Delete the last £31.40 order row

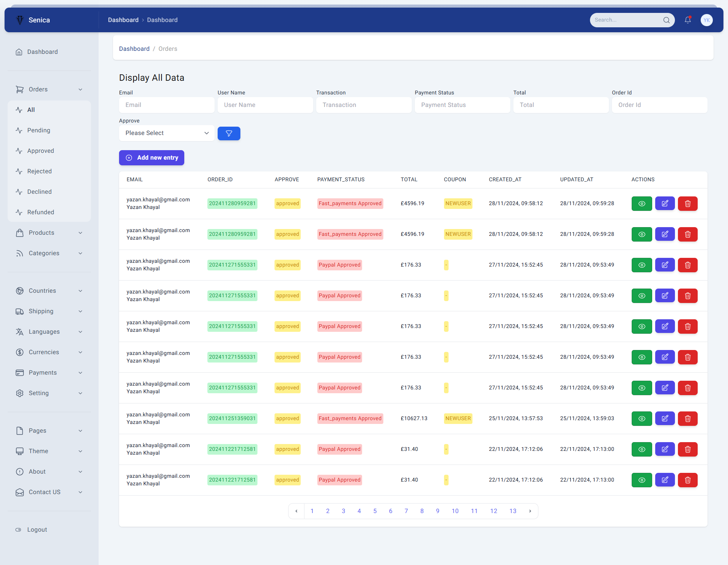click(x=688, y=480)
